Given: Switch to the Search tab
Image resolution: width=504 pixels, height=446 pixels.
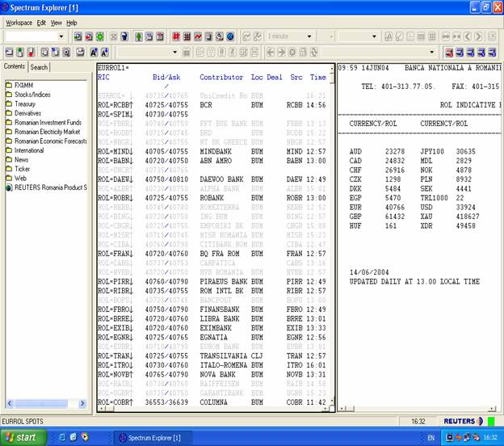Looking at the screenshot, I should pos(39,67).
